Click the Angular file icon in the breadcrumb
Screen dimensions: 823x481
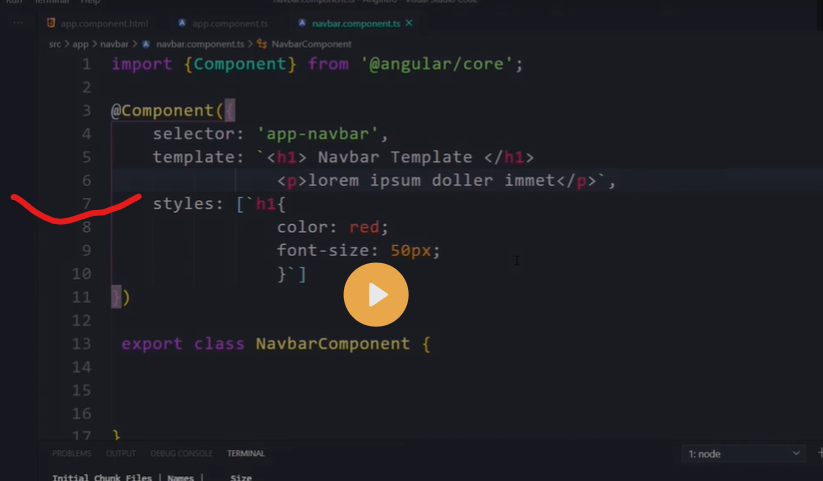click(x=147, y=44)
